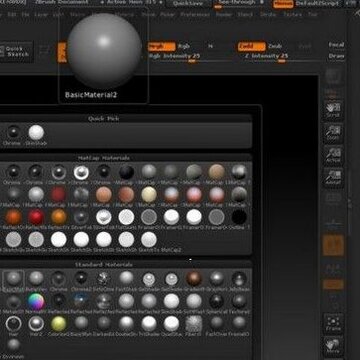The height and width of the screenshot is (360, 360).
Task: Choose the glossy red Reflected material
Action: pyautogui.click(x=36, y=217)
